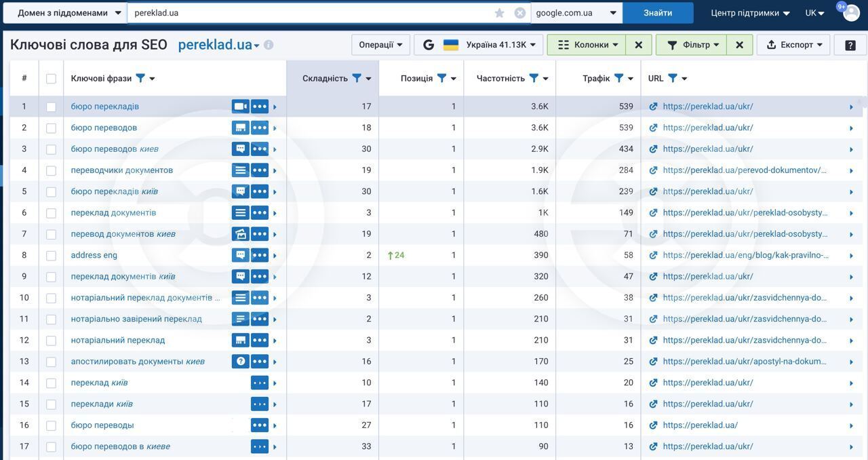Open three-dots menu for переклад київ
The width and height of the screenshot is (868, 460).
(x=260, y=383)
